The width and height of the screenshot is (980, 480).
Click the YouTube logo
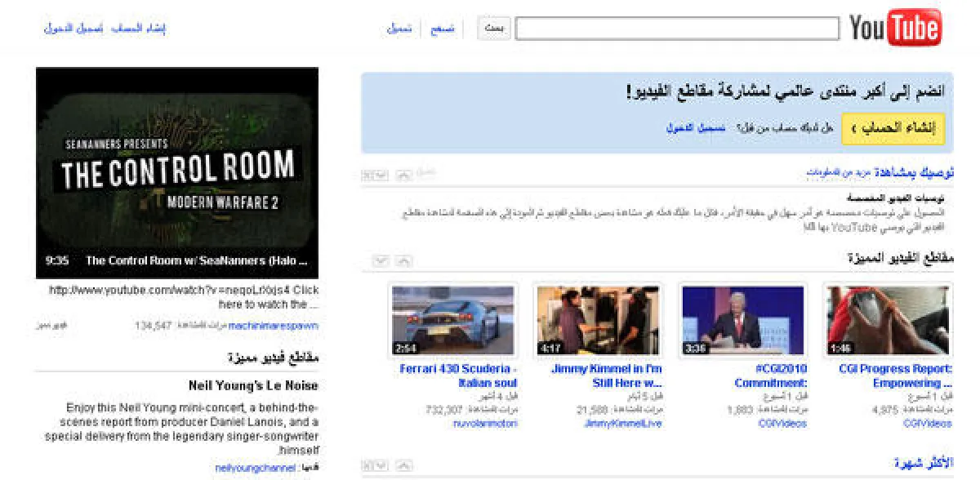pyautogui.click(x=895, y=29)
